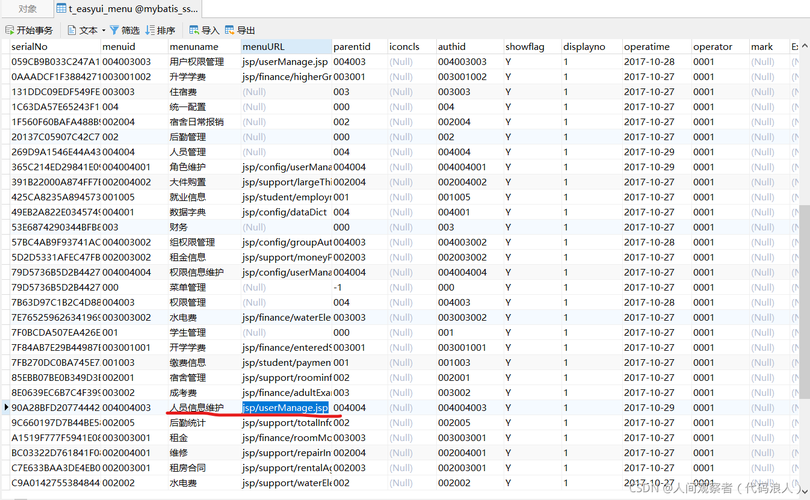Select menuname cell 租金
Image resolution: width=810 pixels, height=500 pixels.
coord(205,438)
